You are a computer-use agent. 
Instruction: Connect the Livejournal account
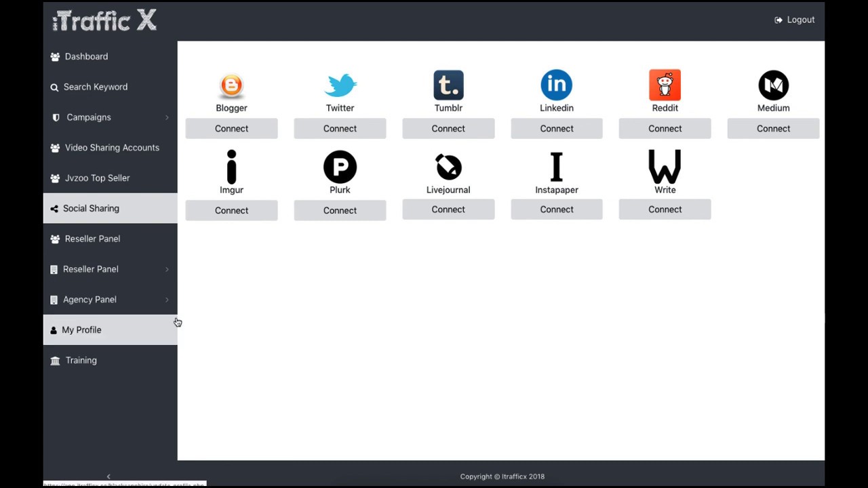pyautogui.click(x=448, y=209)
